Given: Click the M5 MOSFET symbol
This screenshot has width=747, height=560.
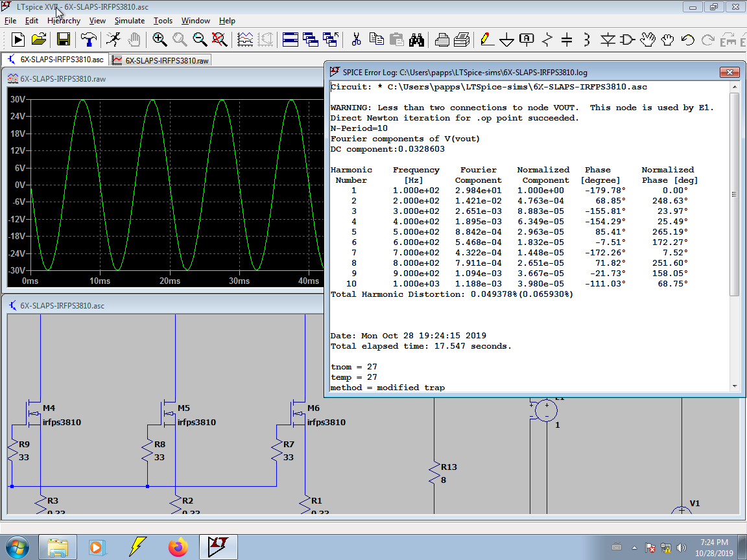Looking at the screenshot, I should [x=169, y=414].
